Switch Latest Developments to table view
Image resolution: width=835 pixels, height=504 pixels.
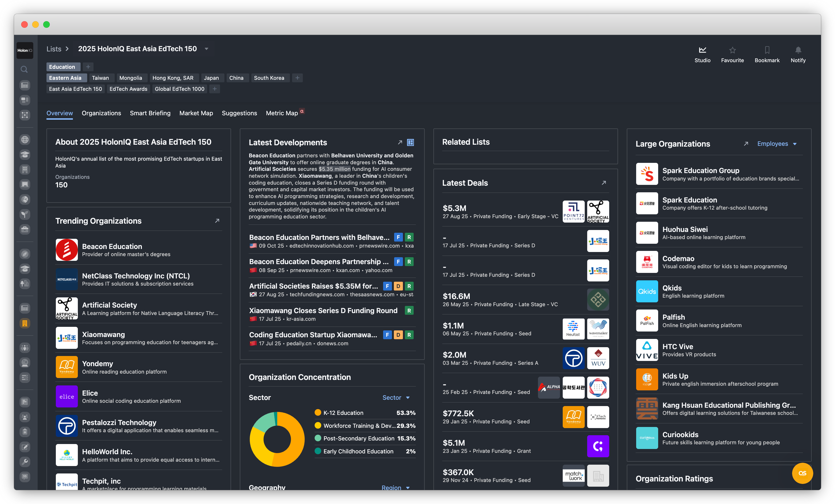coord(410,142)
